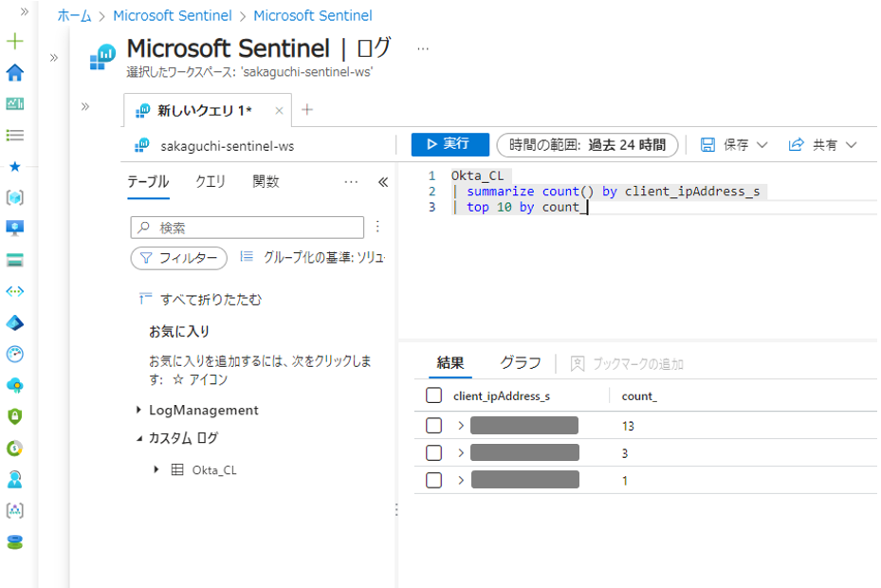Expand the Azure portal sidebar menu
This screenshot has width=881, height=588.
(24, 11)
